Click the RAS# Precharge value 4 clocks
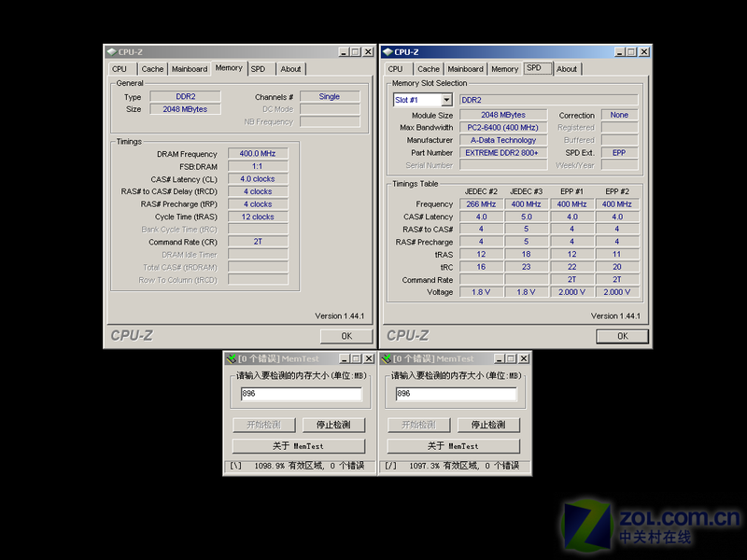 click(258, 204)
